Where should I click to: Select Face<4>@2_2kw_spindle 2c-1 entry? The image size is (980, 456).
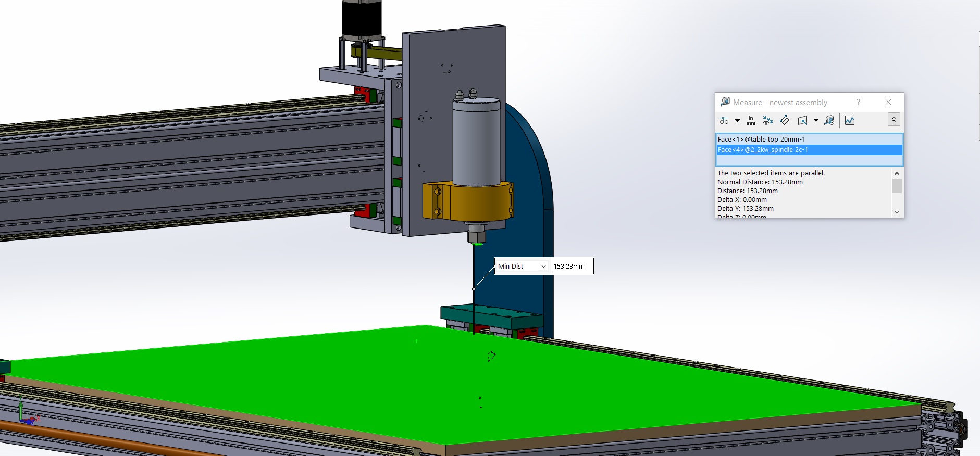763,149
